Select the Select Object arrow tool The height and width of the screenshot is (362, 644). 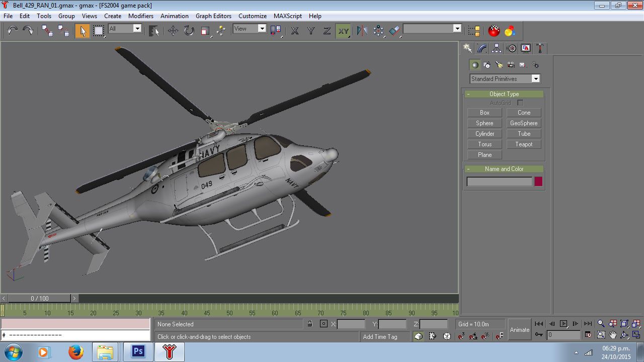pyautogui.click(x=83, y=31)
